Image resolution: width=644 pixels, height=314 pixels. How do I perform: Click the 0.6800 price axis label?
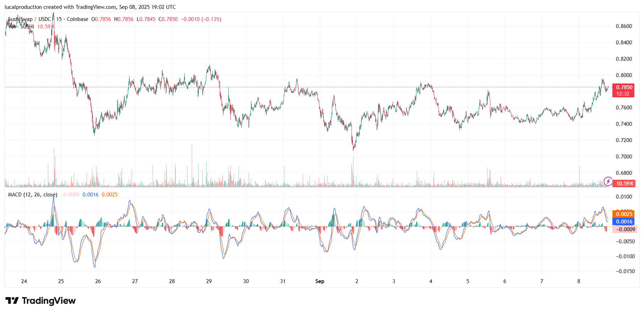624,173
